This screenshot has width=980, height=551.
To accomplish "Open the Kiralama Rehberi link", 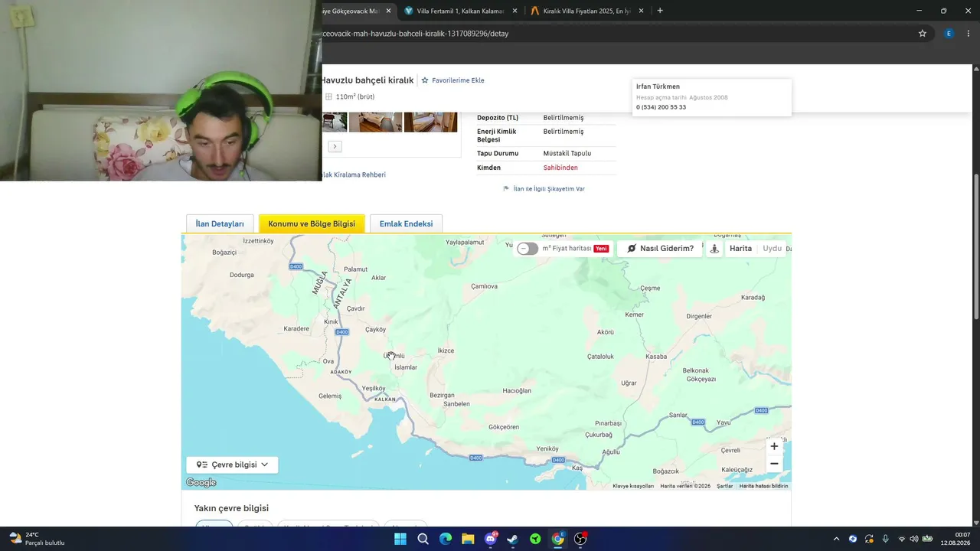I will click(x=354, y=174).
